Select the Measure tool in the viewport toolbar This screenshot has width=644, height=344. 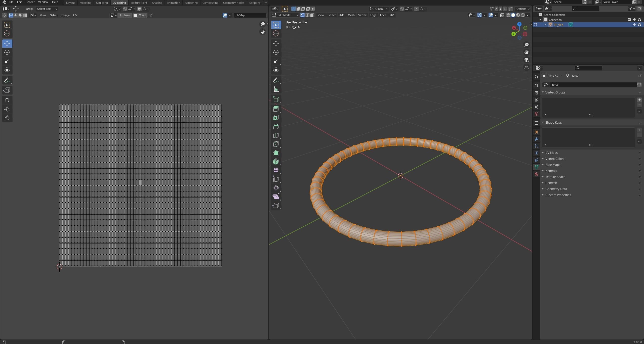pos(276,88)
